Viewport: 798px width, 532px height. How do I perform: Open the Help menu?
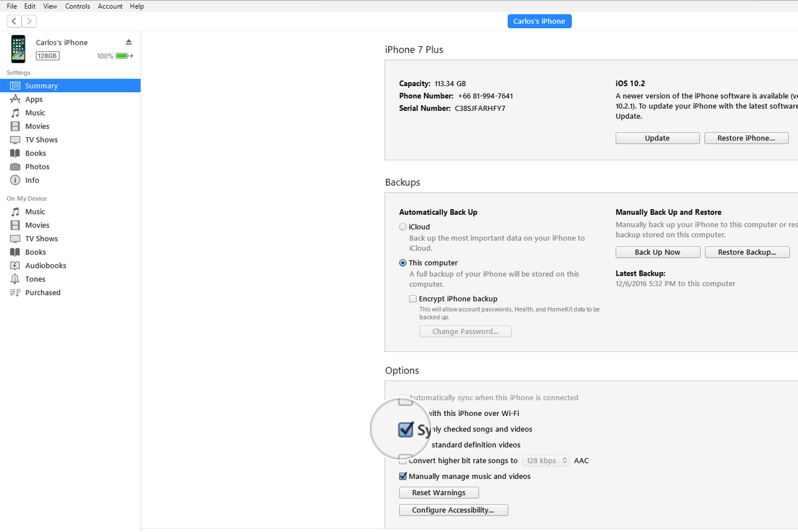click(x=137, y=6)
